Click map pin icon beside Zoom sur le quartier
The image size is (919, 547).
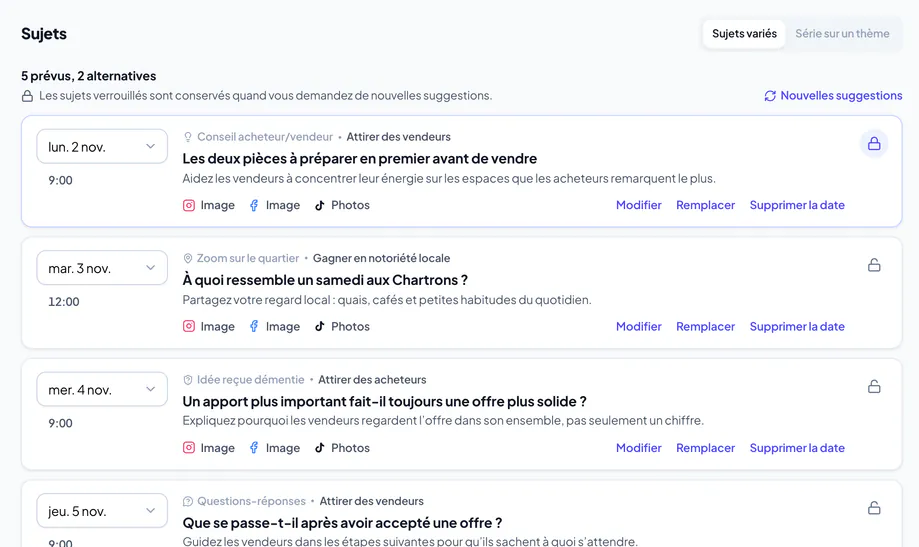[x=188, y=259]
